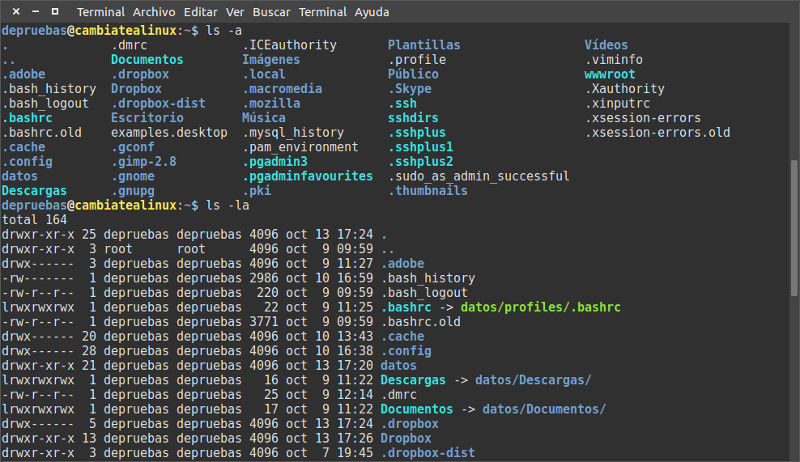Click '.config' in the ls -la listing
800x462 pixels.
[x=406, y=351]
